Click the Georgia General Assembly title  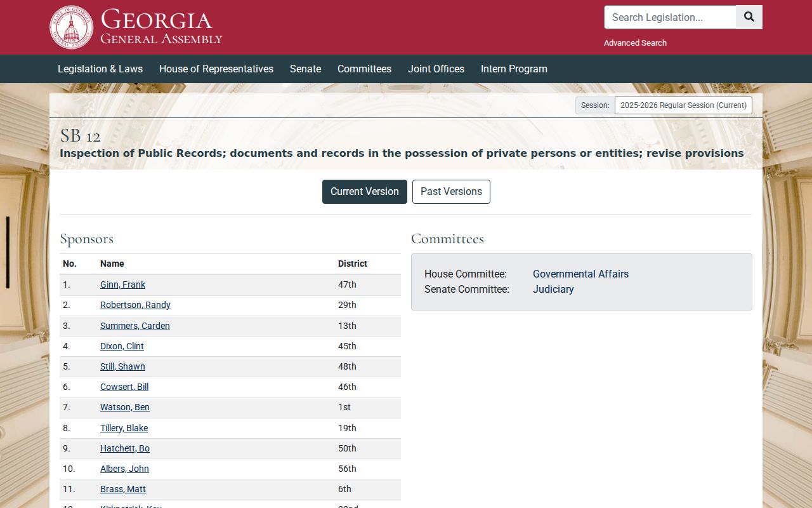click(x=161, y=27)
